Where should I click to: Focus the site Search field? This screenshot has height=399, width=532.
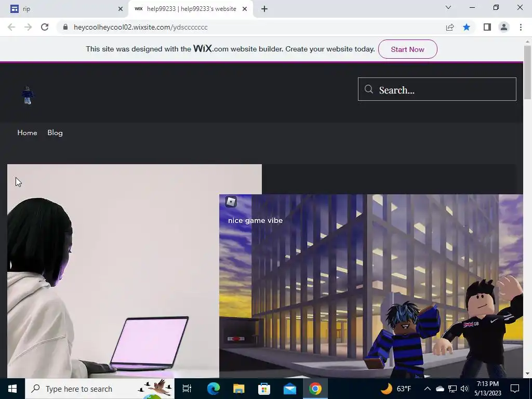click(437, 89)
